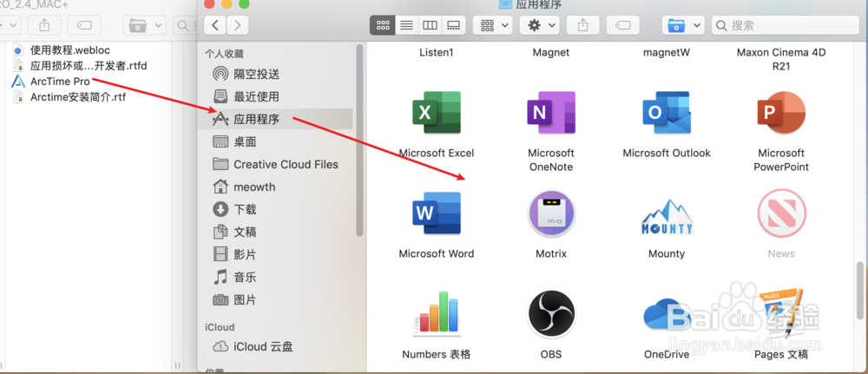Go forward with the right chevron button
Screen dimensions: 868x374
[238, 25]
